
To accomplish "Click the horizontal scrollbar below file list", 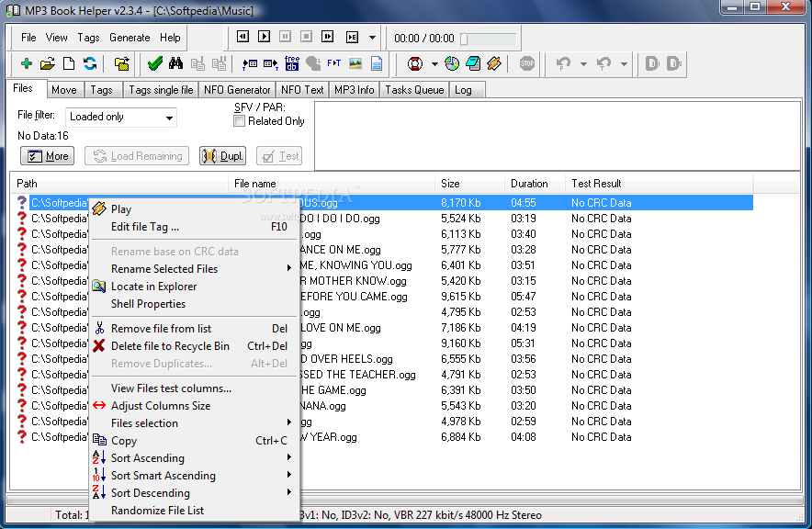I will (404, 500).
